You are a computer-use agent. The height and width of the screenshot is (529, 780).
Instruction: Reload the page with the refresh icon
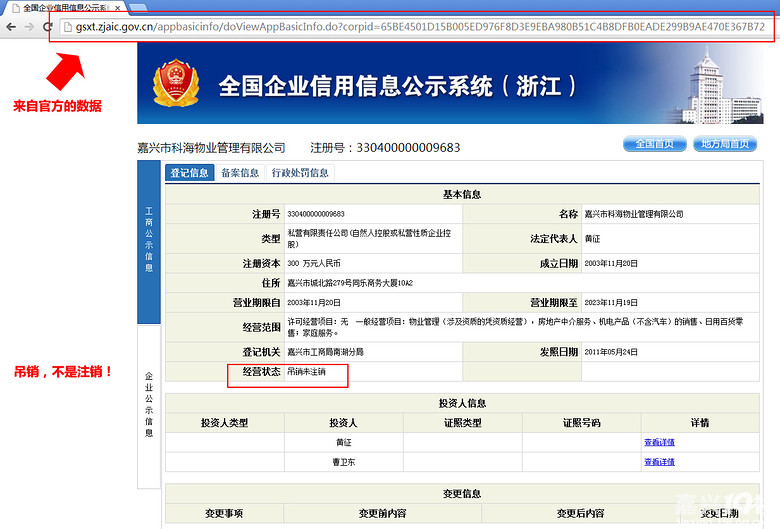(47, 26)
